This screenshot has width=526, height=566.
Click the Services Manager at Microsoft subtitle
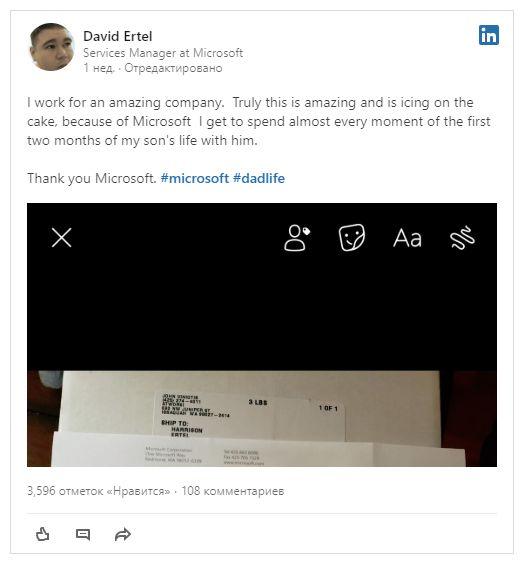pos(163,53)
